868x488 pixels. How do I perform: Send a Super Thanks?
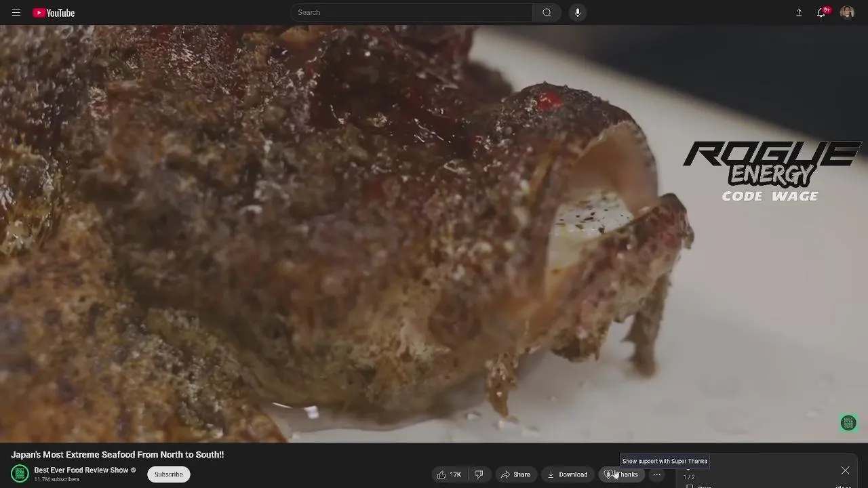pos(621,474)
